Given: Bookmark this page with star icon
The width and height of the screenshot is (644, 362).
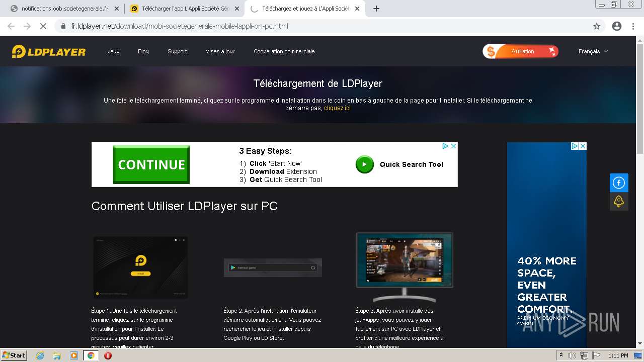Looking at the screenshot, I should click(597, 26).
